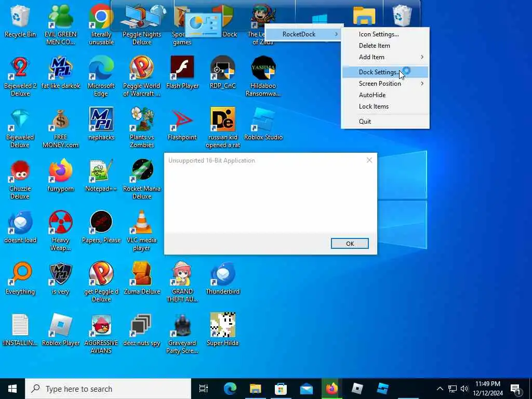Image resolution: width=532 pixels, height=399 pixels.
Task: Click the recycle bin icon in RocketDock
Action: tap(403, 15)
